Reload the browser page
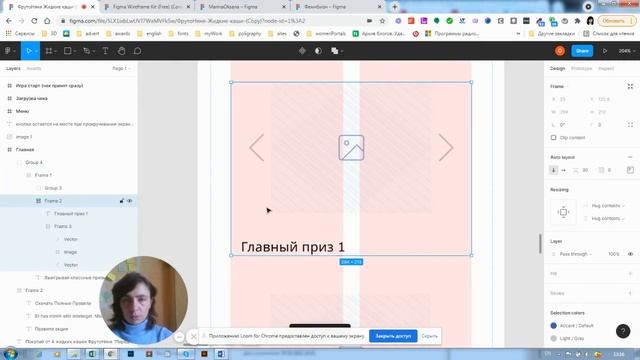This screenshot has width=640, height=360. click(x=34, y=21)
